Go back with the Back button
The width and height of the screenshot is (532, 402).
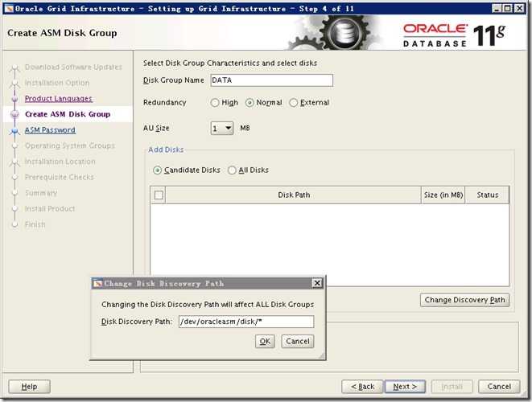[x=362, y=387]
